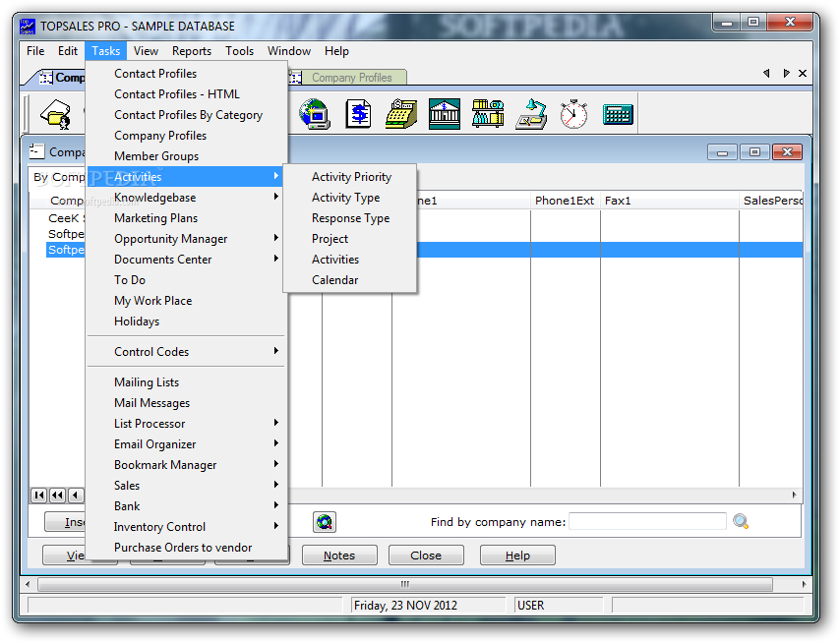
Task: Open the stopwatch timer toolbar icon
Action: (x=573, y=114)
